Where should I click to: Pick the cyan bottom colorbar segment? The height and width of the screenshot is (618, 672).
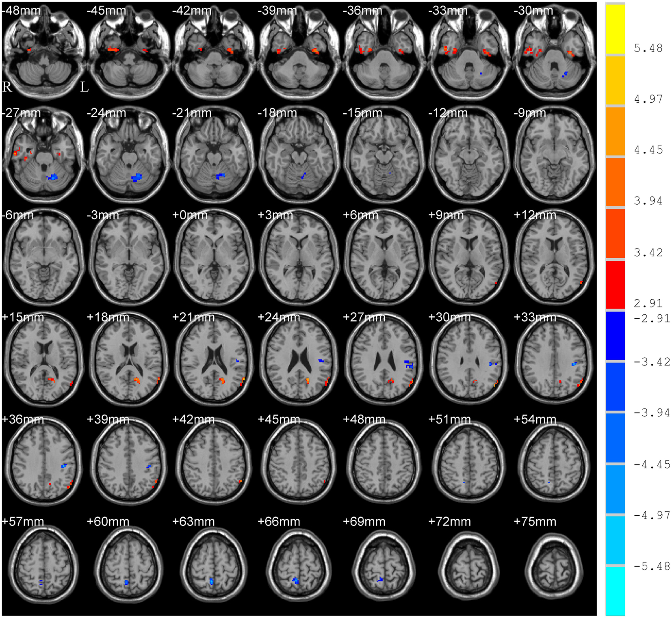click(616, 591)
